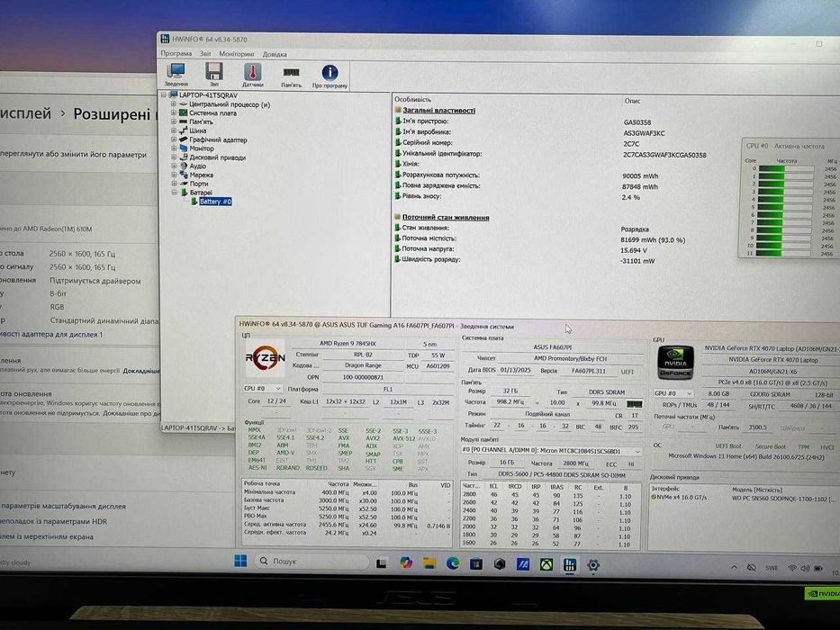Show hidden tray icons chevron
The width and height of the screenshot is (840, 630).
pos(734,567)
